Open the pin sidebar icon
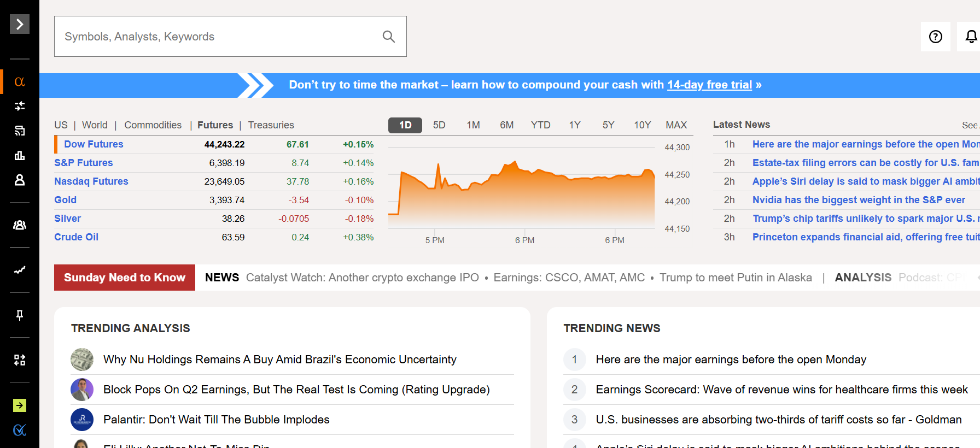Viewport: 980px width, 448px height. [20, 315]
